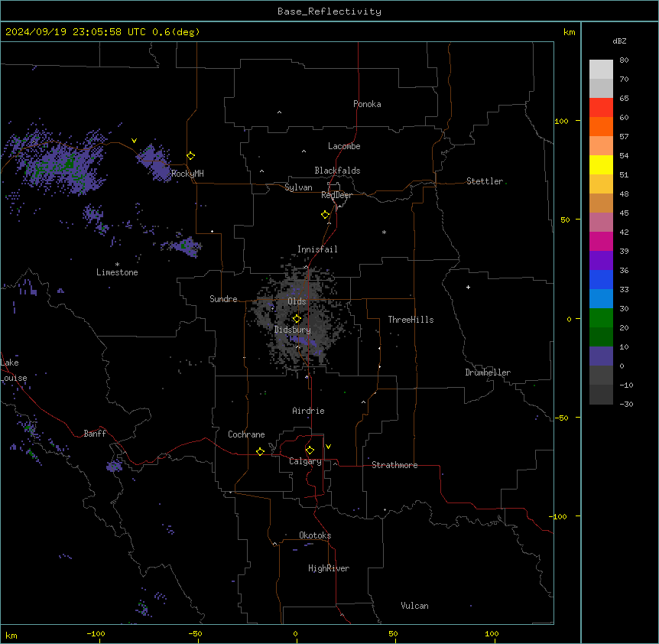Pick the light gray 70–80 dBZ legend swatch

pyautogui.click(x=601, y=70)
